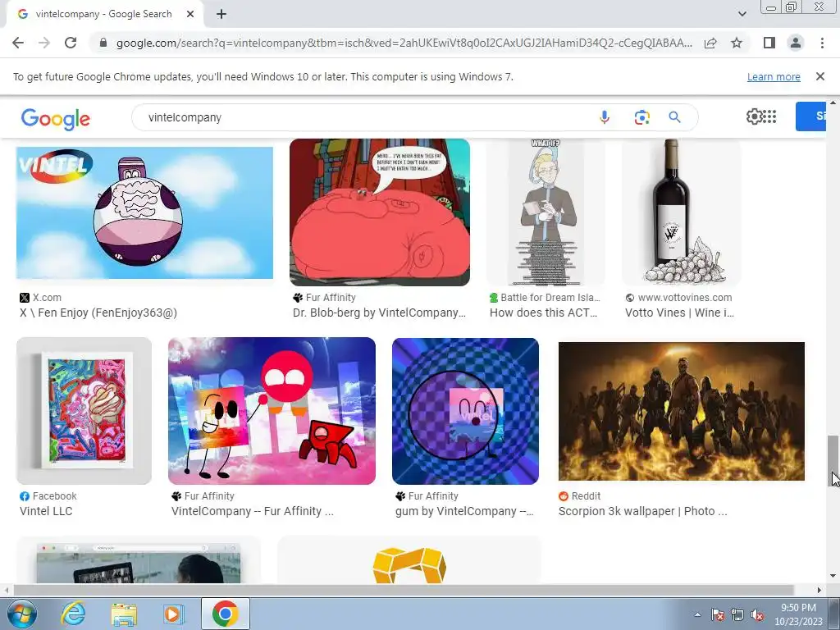The image size is (840, 630).
Task: Click the Chrome taskbar icon
Action: [x=225, y=614]
